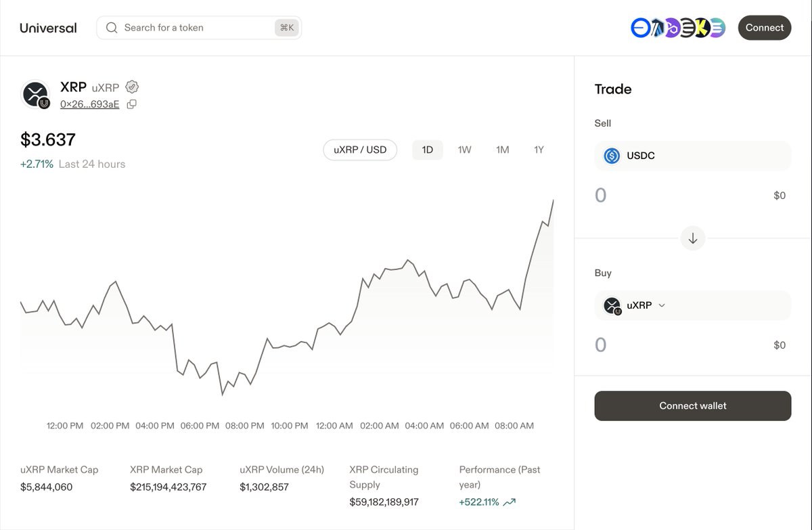Viewport: 812px width, 530px height.
Task: Open contract address 0x26...693aE link
Action: click(90, 104)
